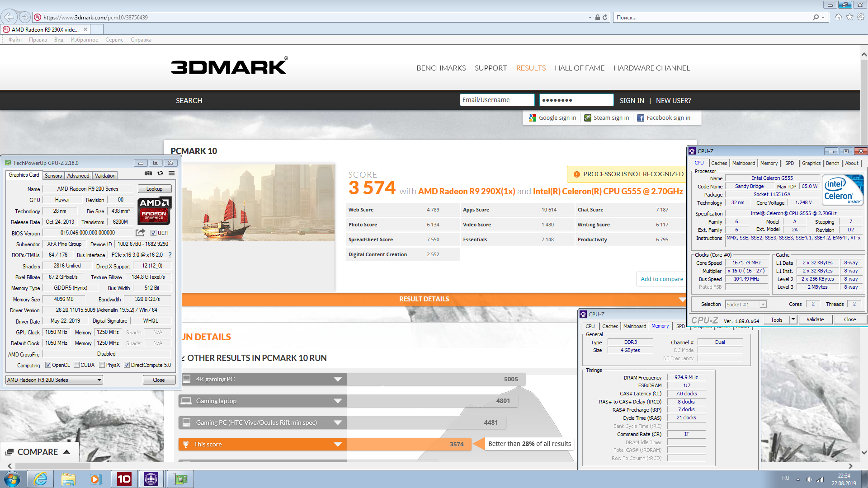The width and height of the screenshot is (868, 488).
Task: Open the HALL OF FAME page link
Action: (580, 68)
